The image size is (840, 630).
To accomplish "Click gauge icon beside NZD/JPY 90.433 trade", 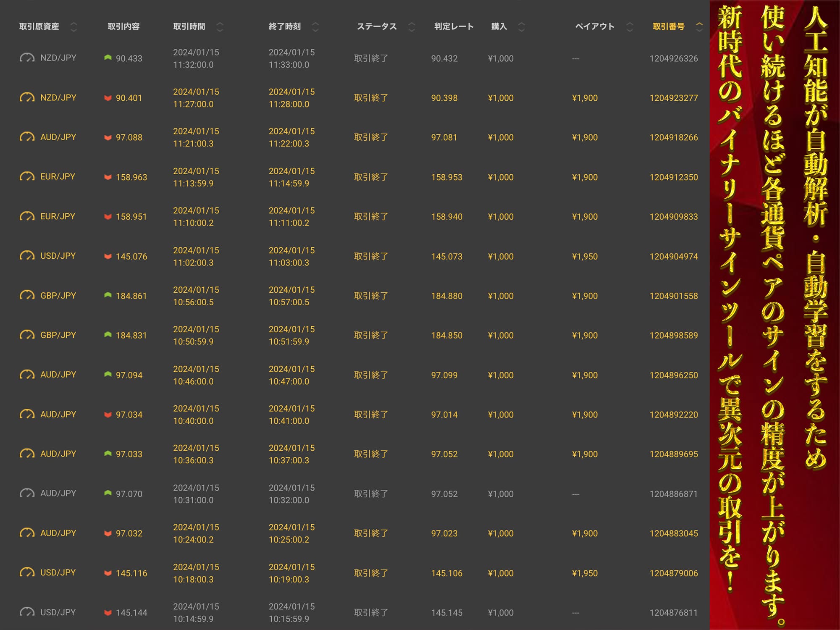I will pos(27,58).
